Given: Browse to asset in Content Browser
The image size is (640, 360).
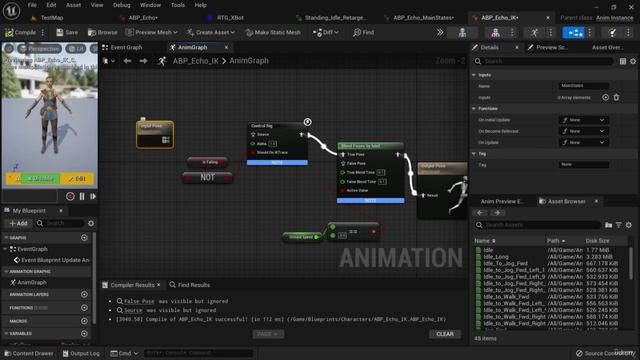Looking at the screenshot, I should (x=102, y=32).
